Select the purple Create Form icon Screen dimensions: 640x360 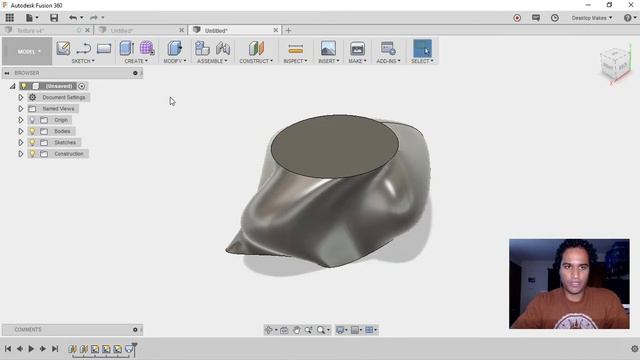[147, 48]
